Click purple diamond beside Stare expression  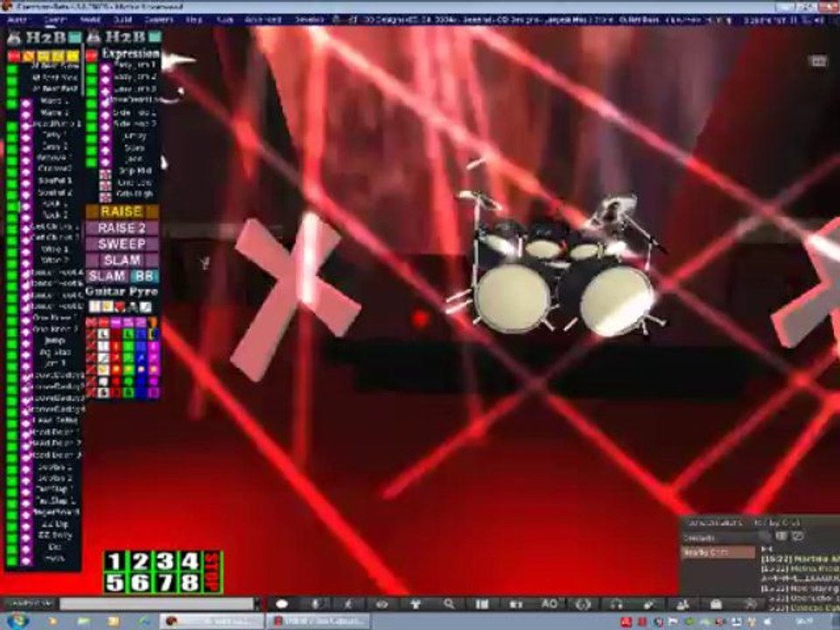[x=106, y=150]
